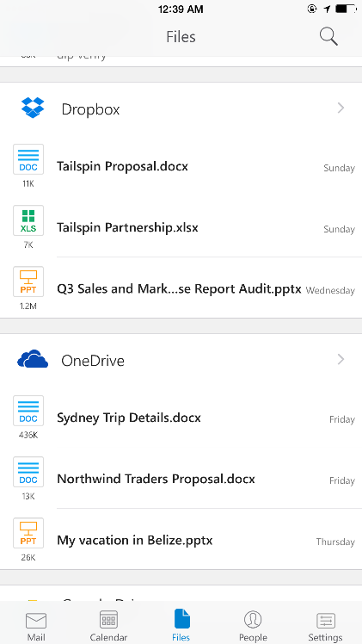
Task: Tap PPT icon for Q3 Sales report
Action: (x=28, y=282)
